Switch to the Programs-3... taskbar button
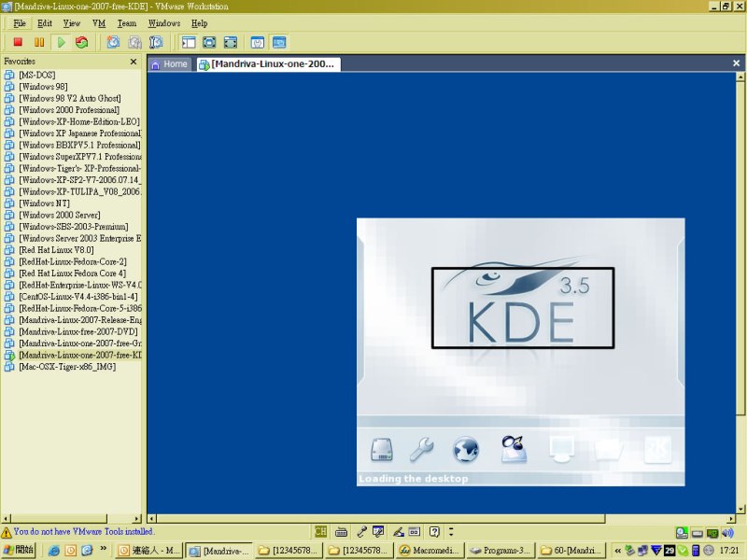 [500, 551]
